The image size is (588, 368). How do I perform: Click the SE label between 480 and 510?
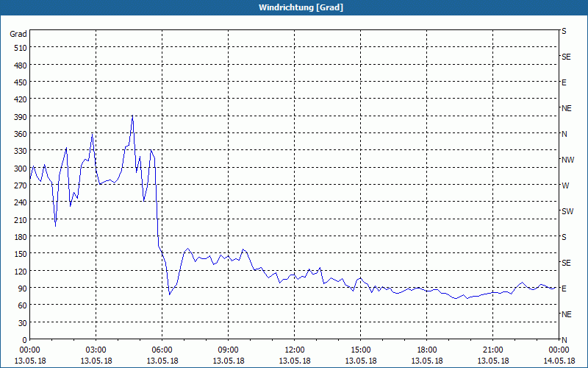566,57
